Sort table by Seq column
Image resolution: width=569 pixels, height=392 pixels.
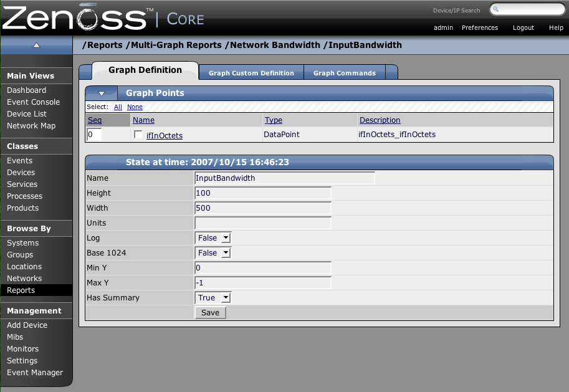pos(95,120)
